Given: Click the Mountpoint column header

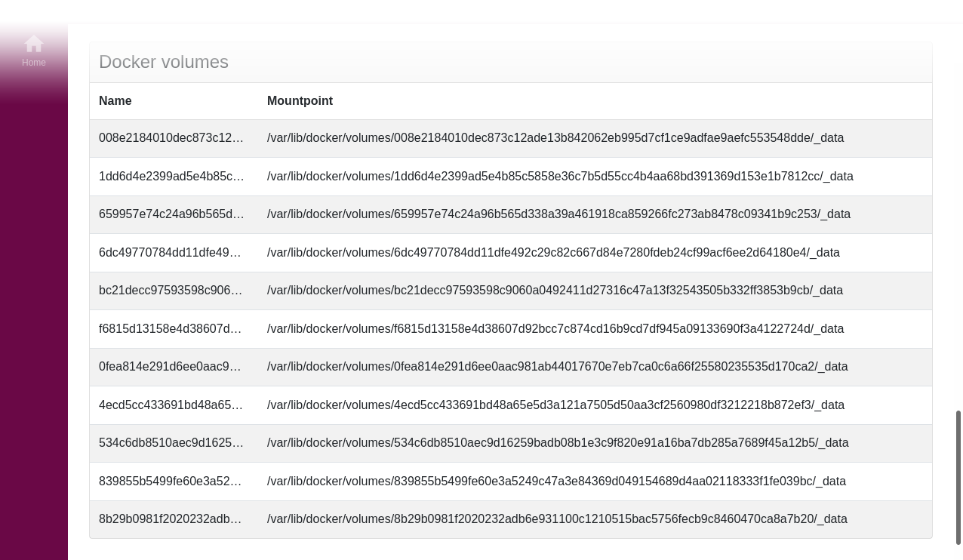Looking at the screenshot, I should (x=300, y=101).
